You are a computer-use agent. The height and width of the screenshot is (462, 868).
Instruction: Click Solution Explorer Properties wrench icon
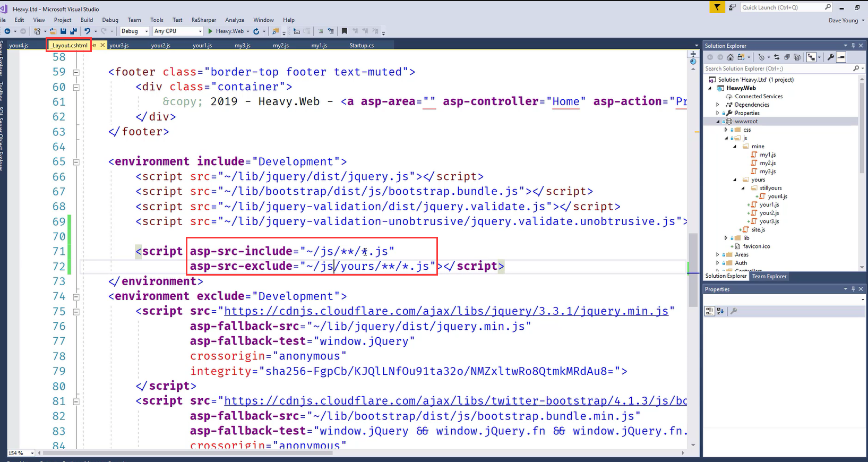click(x=831, y=57)
